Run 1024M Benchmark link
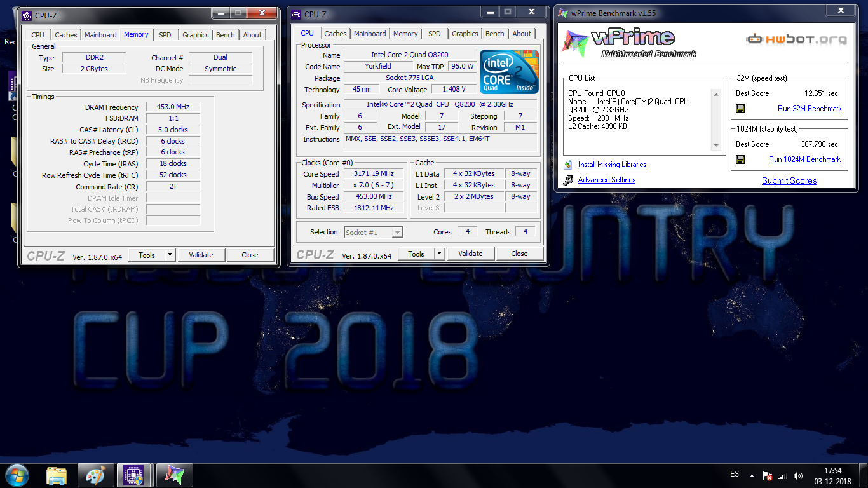 point(804,159)
